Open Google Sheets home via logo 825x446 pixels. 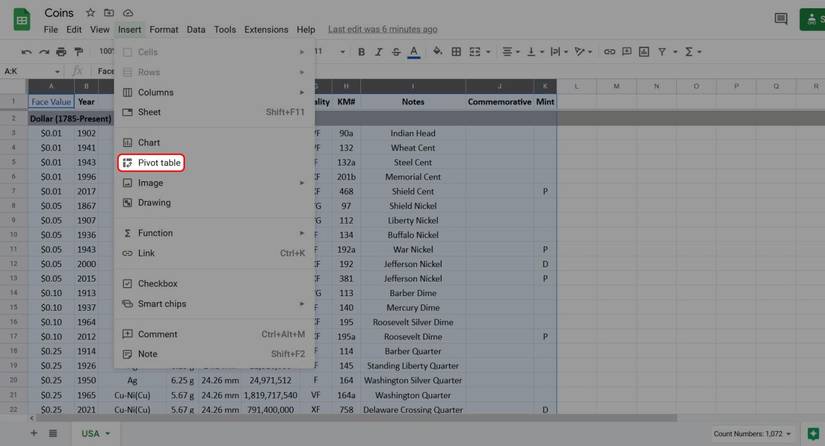[x=22, y=20]
